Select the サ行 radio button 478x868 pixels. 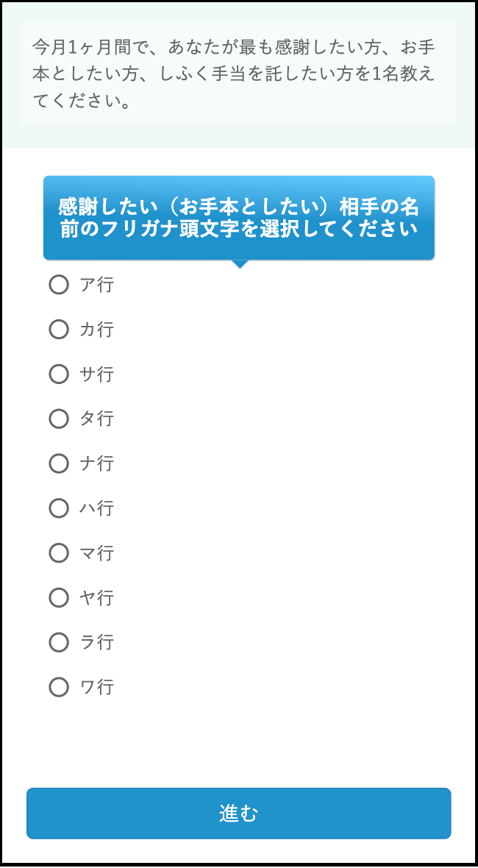pyautogui.click(x=59, y=374)
